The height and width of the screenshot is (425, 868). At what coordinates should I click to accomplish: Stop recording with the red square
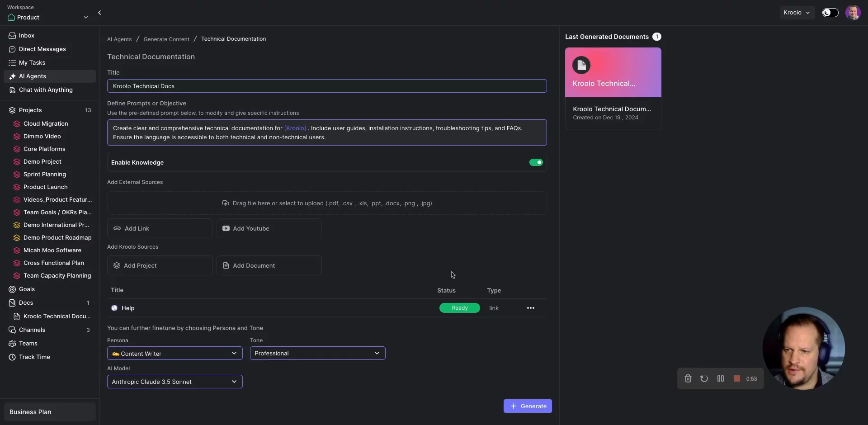(736, 379)
